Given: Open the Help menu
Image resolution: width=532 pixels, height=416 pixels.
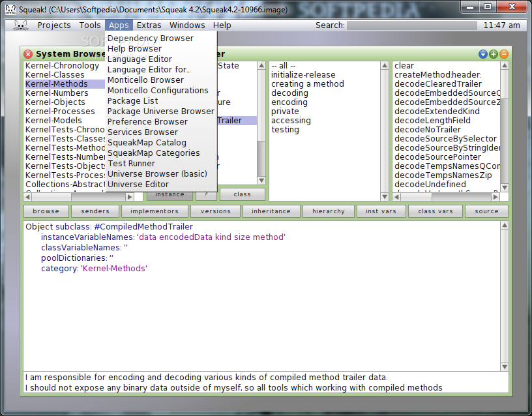Looking at the screenshot, I should click(222, 25).
